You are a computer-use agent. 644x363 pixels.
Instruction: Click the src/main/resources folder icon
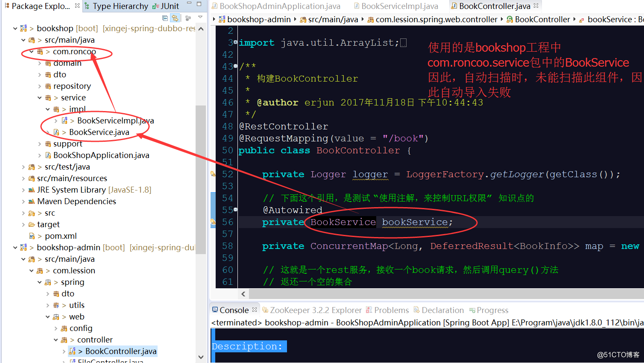coord(32,179)
